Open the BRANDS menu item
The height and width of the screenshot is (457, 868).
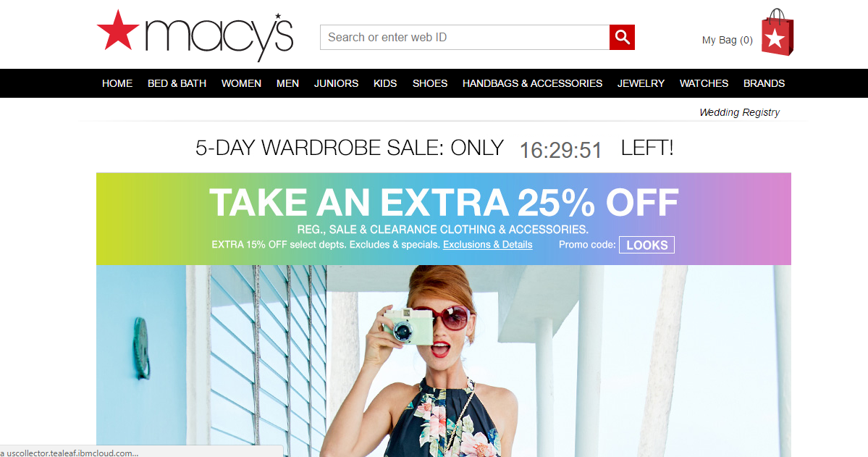point(764,83)
